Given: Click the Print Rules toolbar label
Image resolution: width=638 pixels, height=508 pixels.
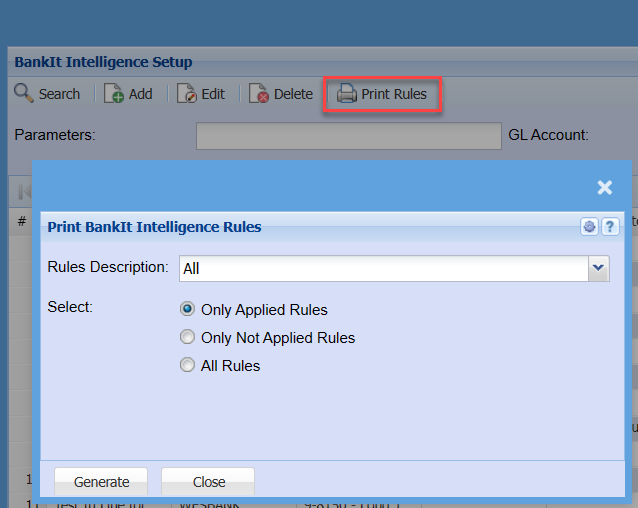Looking at the screenshot, I should [x=394, y=94].
